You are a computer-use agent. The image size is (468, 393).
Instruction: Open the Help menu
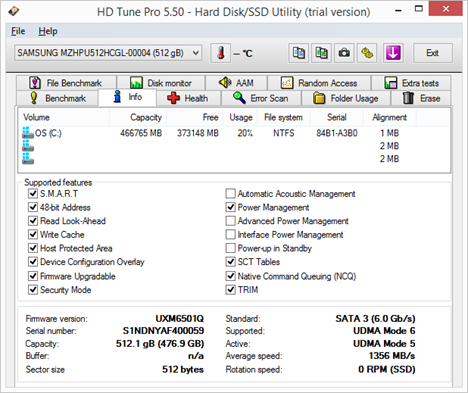click(x=48, y=31)
